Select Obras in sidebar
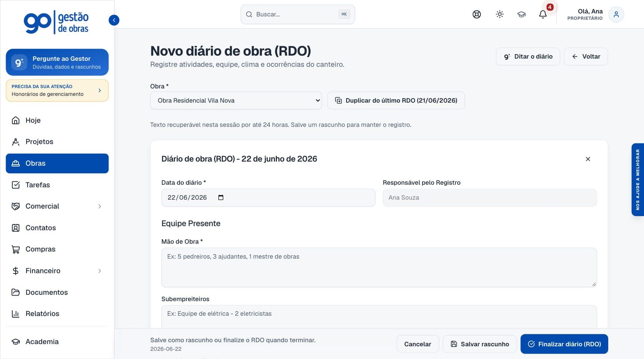The width and height of the screenshot is (644, 359). click(x=57, y=163)
